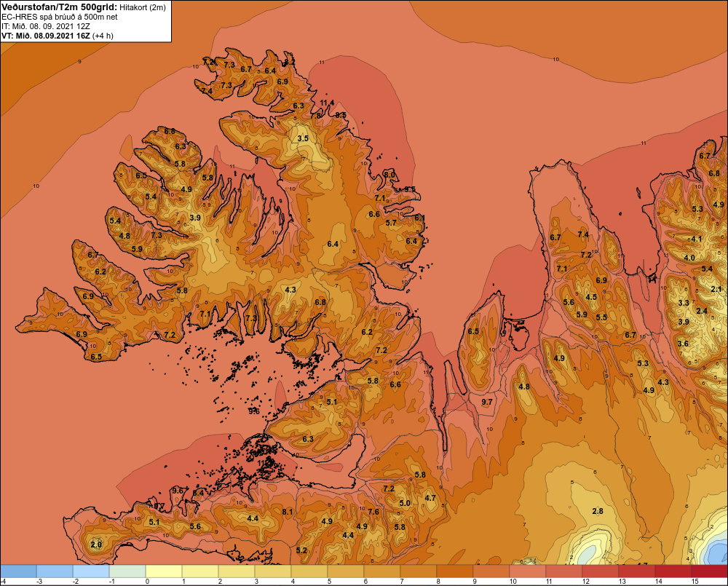The height and width of the screenshot is (586, 728).
Task: Click the 5.0 temperature value on map
Action: click(404, 503)
